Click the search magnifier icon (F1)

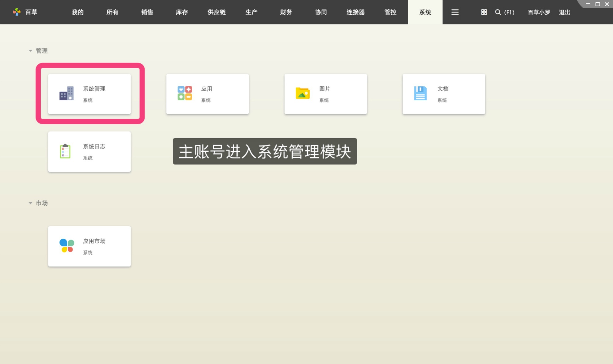point(498,12)
